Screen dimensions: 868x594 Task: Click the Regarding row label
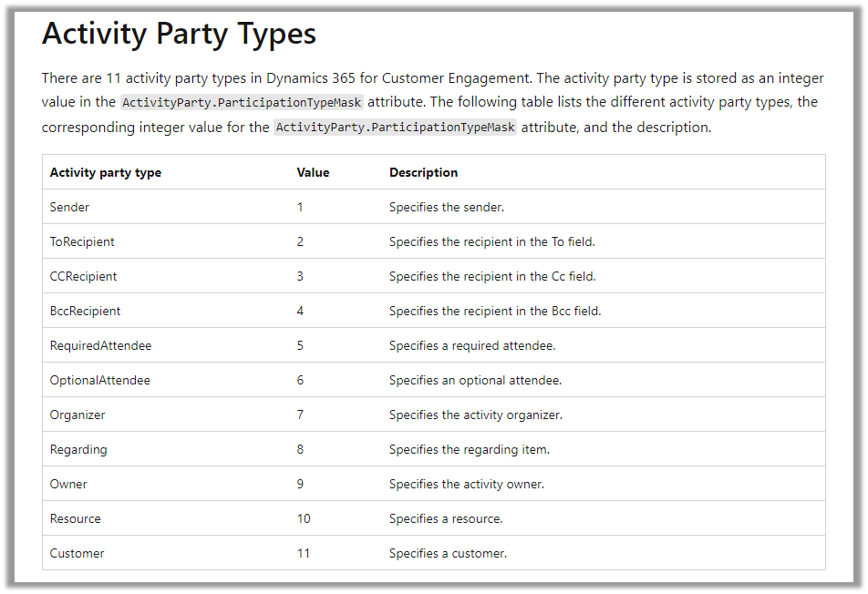[78, 449]
